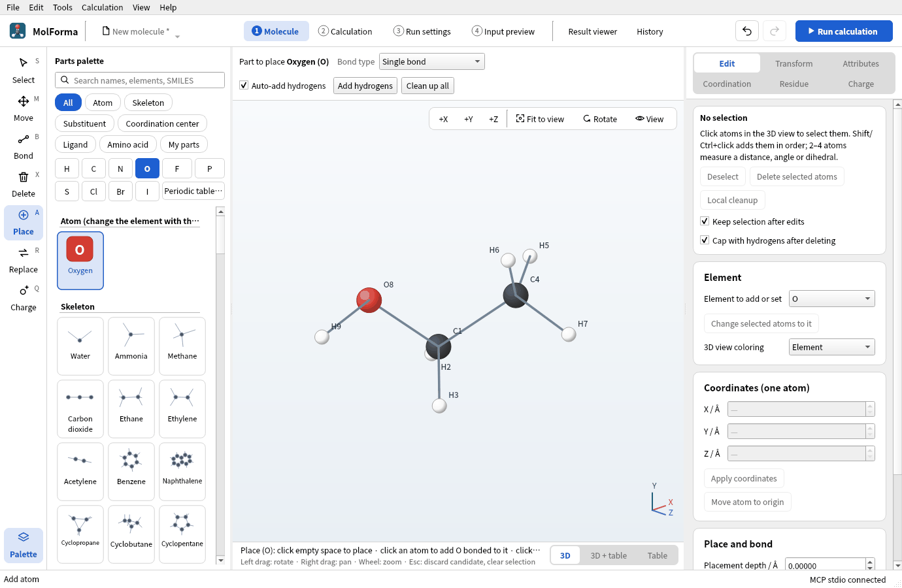The width and height of the screenshot is (902, 588).
Task: Choose the Cyclopropane skeleton part
Action: click(80, 534)
